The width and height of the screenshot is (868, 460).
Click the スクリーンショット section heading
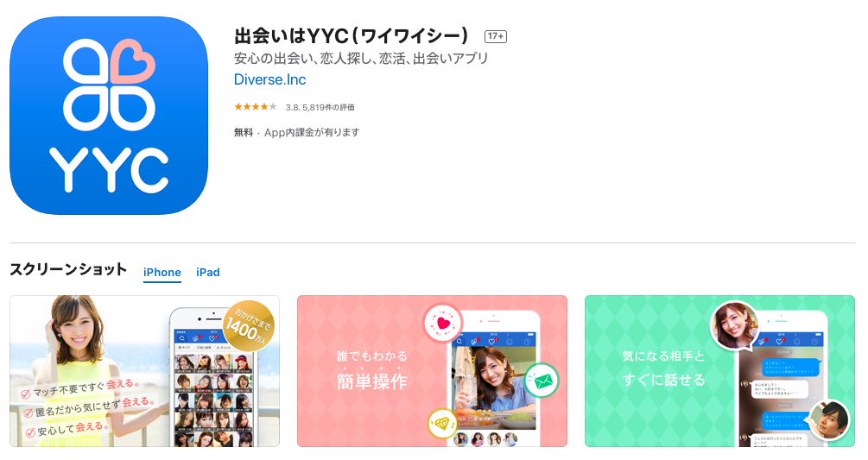click(68, 270)
